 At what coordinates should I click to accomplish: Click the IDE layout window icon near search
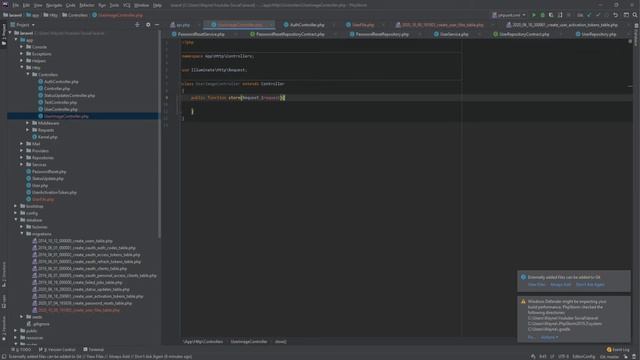pos(626,15)
